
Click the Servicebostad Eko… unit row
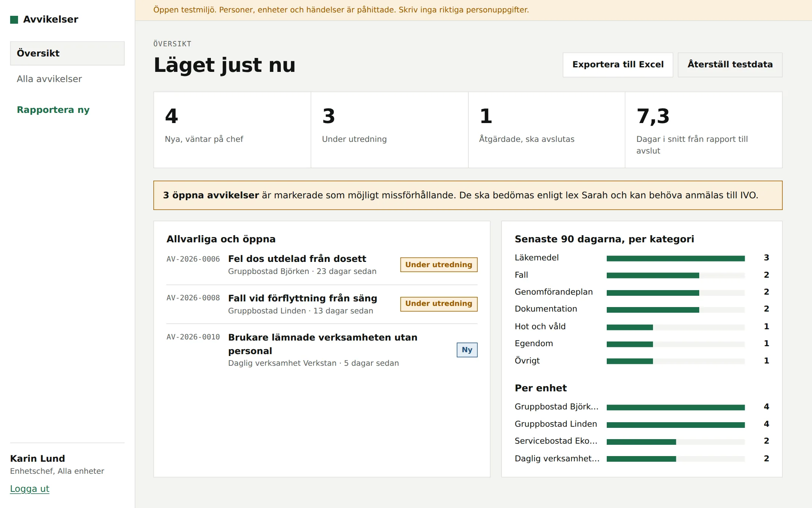[x=642, y=441]
